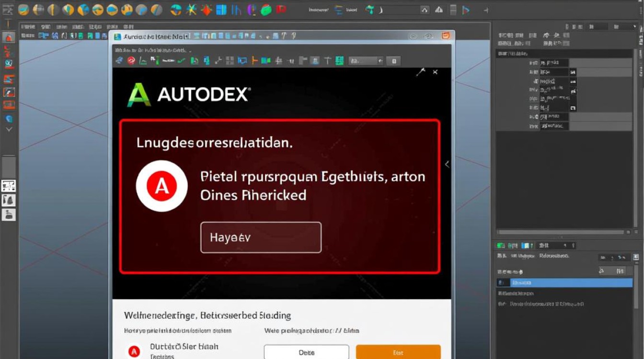Click the green checkmark icon in dialog toolbar
This screenshot has height=359, width=644.
182,61
